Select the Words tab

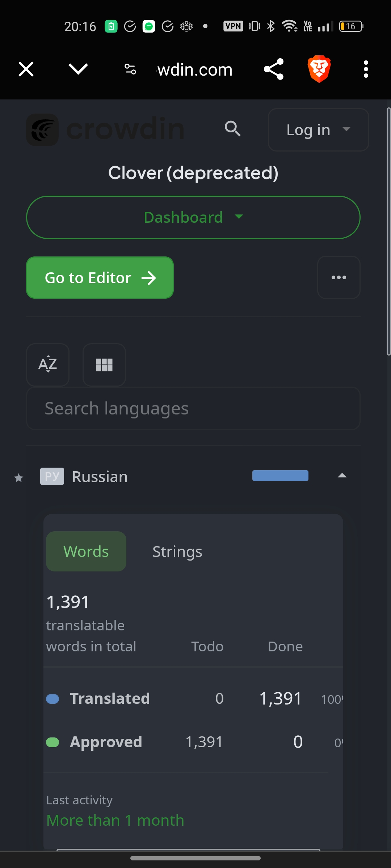coord(86,552)
